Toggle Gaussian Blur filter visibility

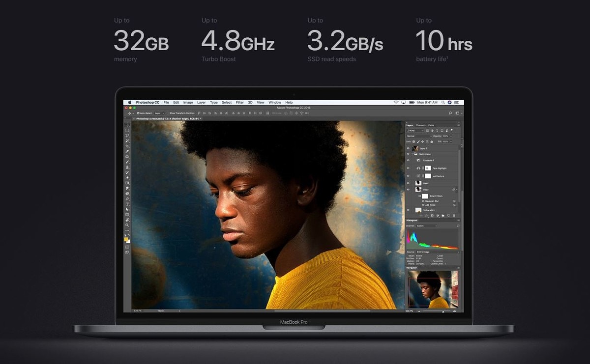click(x=423, y=201)
